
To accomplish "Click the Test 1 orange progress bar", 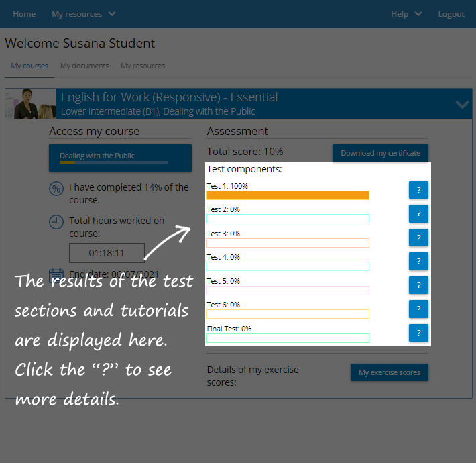I will (x=288, y=195).
